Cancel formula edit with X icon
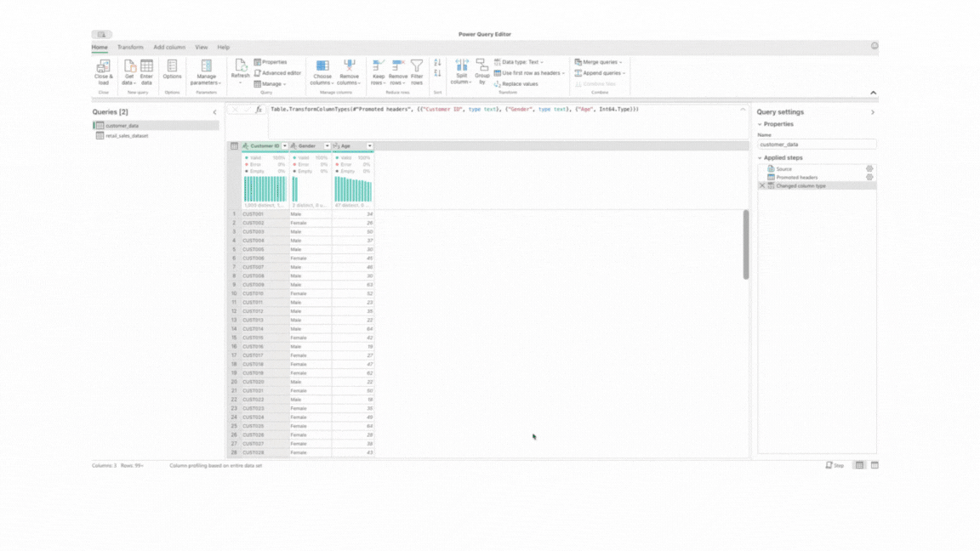Image resolution: width=980 pixels, height=551 pixels. pyautogui.click(x=235, y=110)
